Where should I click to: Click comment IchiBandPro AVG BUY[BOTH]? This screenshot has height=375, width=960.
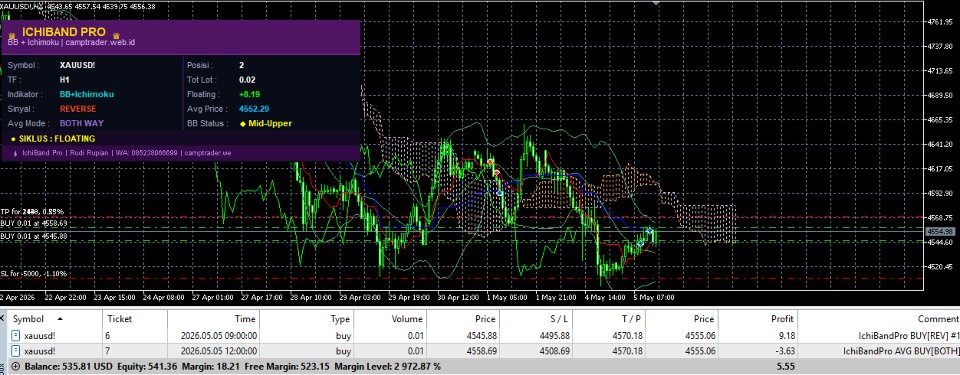point(901,351)
